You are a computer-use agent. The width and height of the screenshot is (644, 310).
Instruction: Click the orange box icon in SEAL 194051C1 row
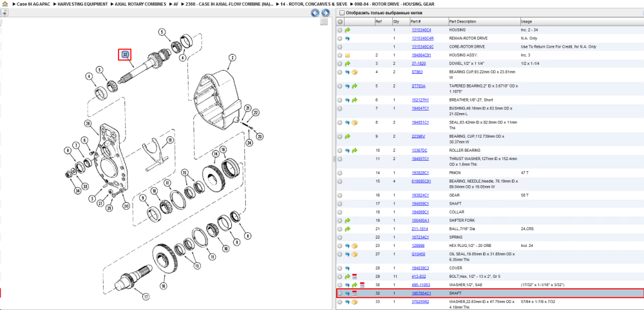[x=355, y=122]
